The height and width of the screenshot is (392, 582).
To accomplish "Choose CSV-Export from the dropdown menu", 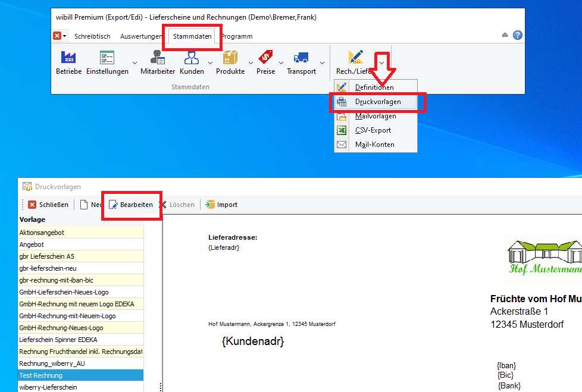I will coord(376,130).
